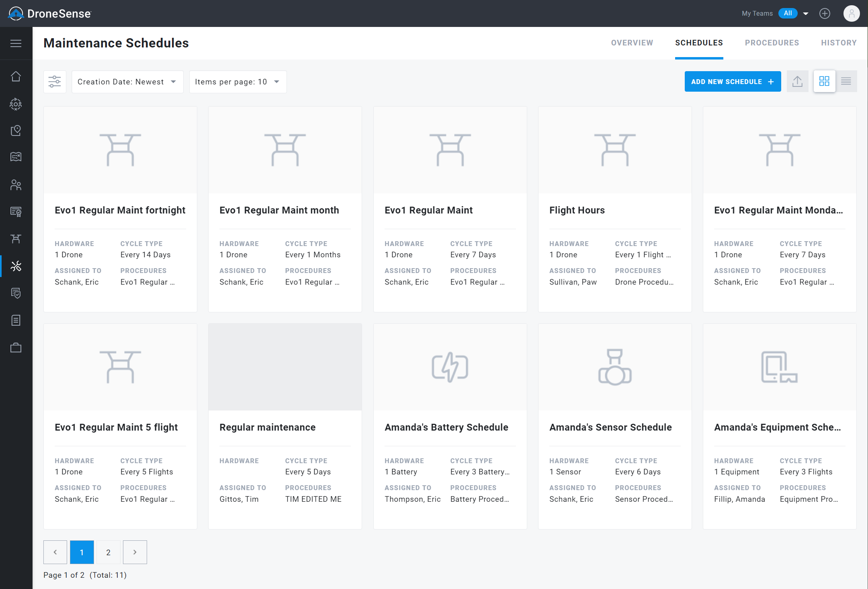Click 'Every 14 Days' cycle type

pyautogui.click(x=145, y=254)
